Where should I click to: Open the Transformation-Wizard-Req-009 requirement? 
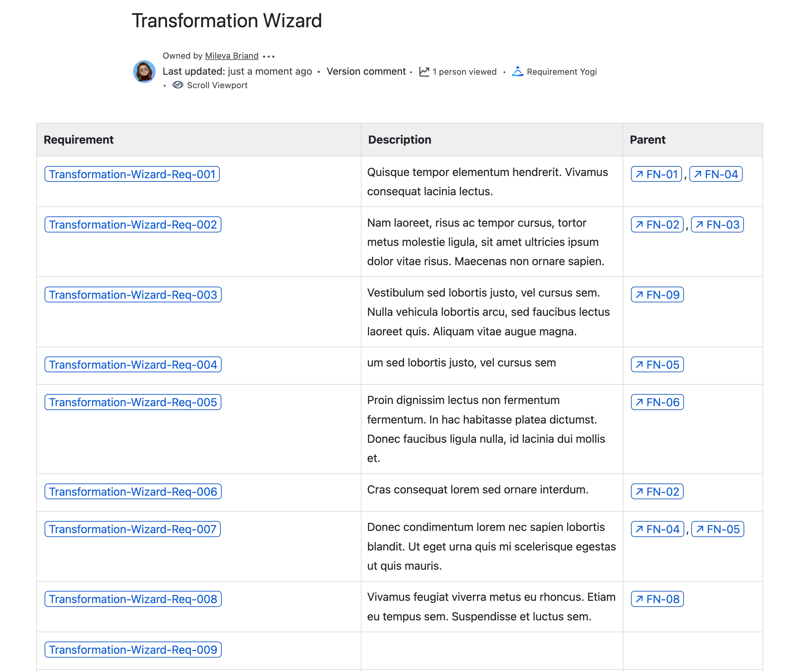coord(132,649)
